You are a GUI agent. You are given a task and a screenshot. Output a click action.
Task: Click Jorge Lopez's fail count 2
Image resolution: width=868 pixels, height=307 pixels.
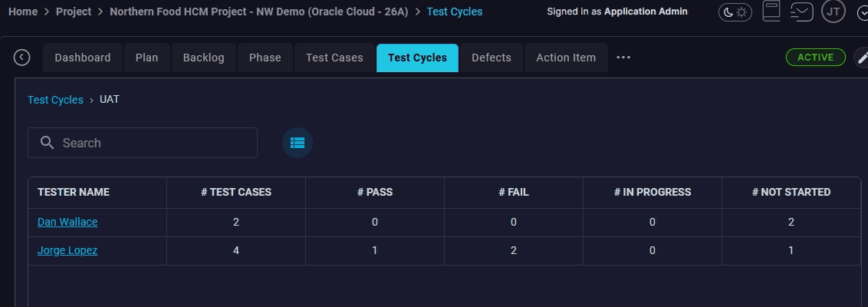tap(514, 250)
